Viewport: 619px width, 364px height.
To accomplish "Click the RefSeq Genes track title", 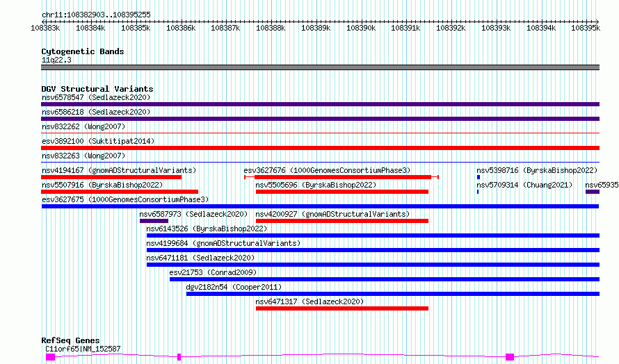I will (71, 340).
